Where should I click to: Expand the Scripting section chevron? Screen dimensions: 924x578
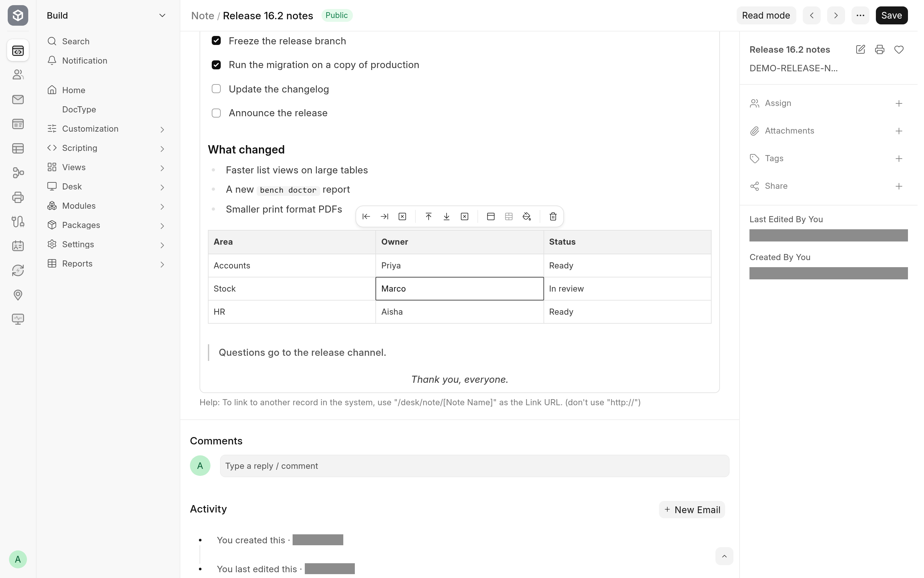[x=162, y=149]
